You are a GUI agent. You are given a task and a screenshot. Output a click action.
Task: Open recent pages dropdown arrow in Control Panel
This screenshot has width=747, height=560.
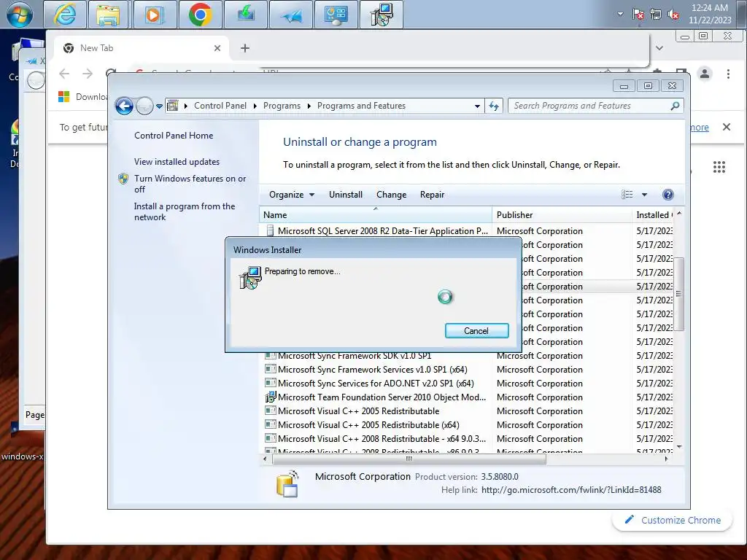[159, 106]
